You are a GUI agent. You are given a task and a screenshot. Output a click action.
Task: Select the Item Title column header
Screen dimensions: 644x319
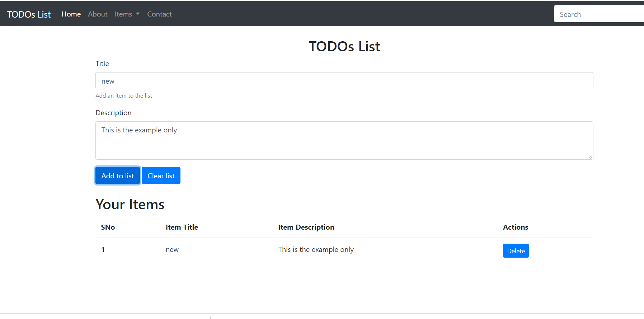pos(182,227)
